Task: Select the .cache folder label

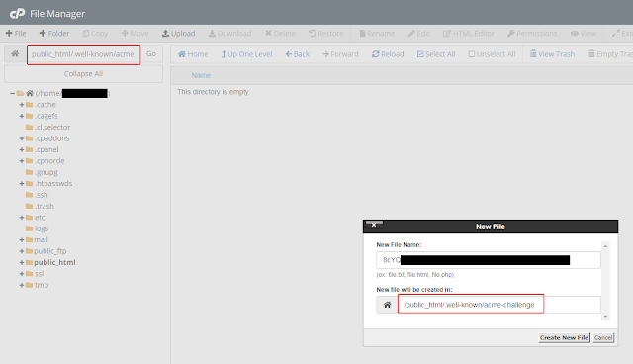Action: [x=45, y=105]
